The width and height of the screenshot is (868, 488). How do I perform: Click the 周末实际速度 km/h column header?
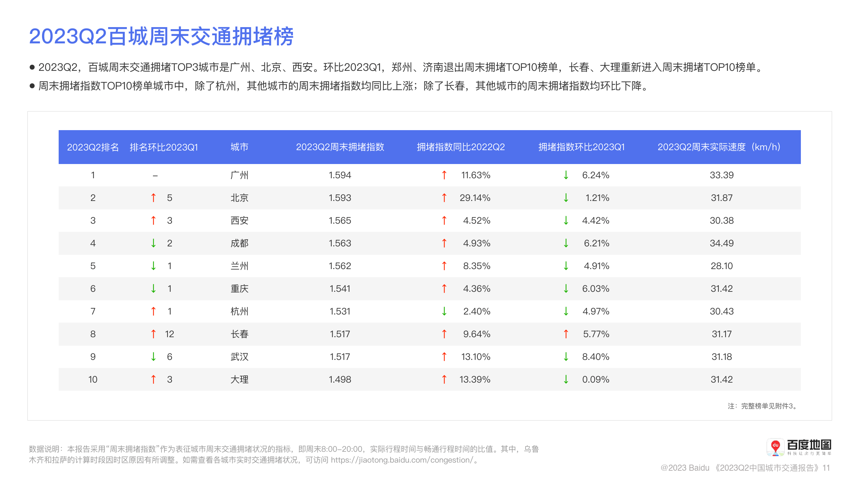click(x=720, y=147)
